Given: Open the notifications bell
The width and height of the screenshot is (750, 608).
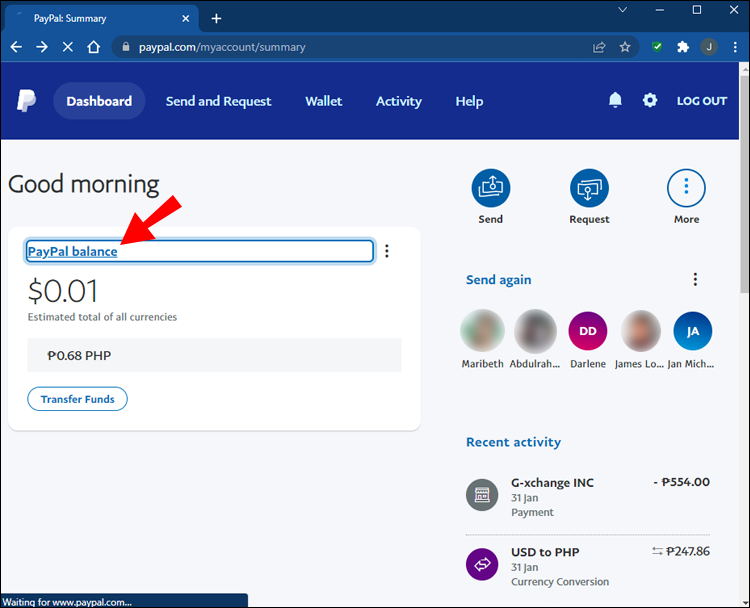Looking at the screenshot, I should point(615,100).
